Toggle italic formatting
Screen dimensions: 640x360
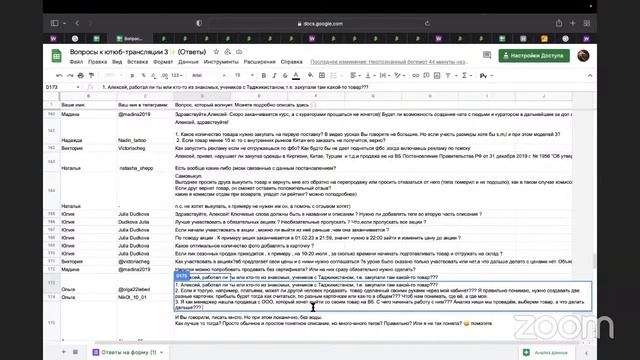click(x=274, y=76)
